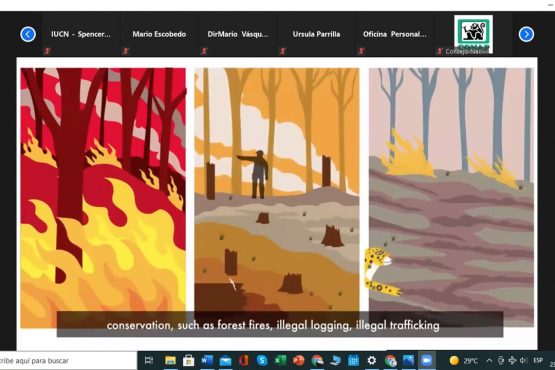Open Office app from taskbar
This screenshot has width=555, height=370.
click(x=244, y=361)
